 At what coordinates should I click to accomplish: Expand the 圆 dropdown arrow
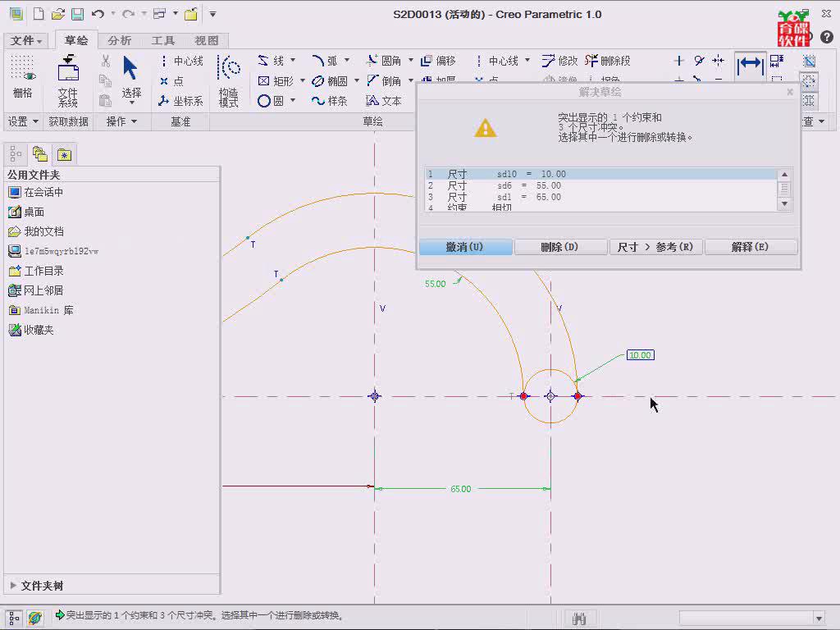click(293, 100)
